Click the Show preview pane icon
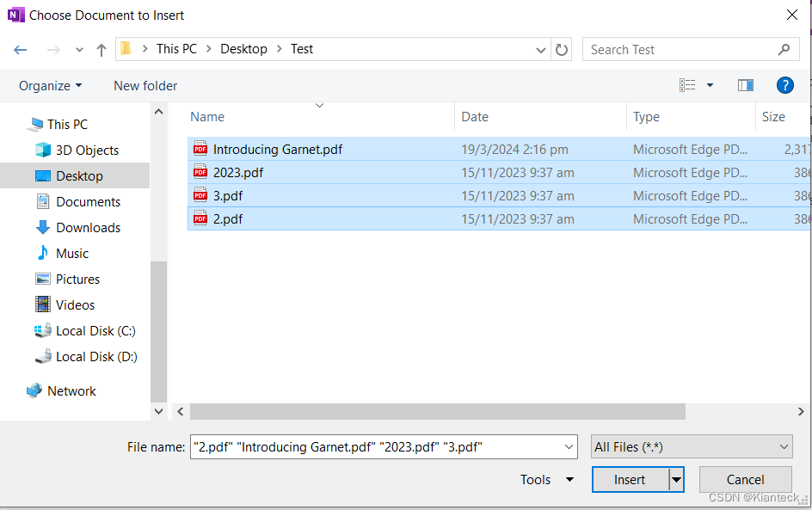 [x=745, y=85]
